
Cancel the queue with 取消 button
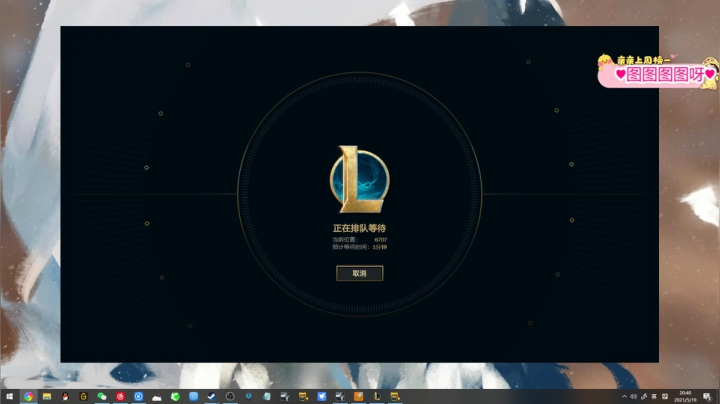click(360, 273)
